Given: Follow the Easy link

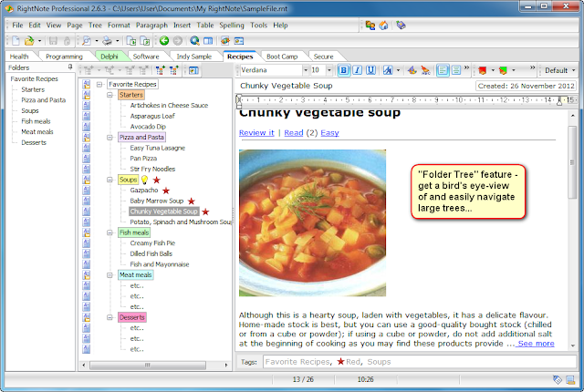Looking at the screenshot, I should pyautogui.click(x=329, y=133).
